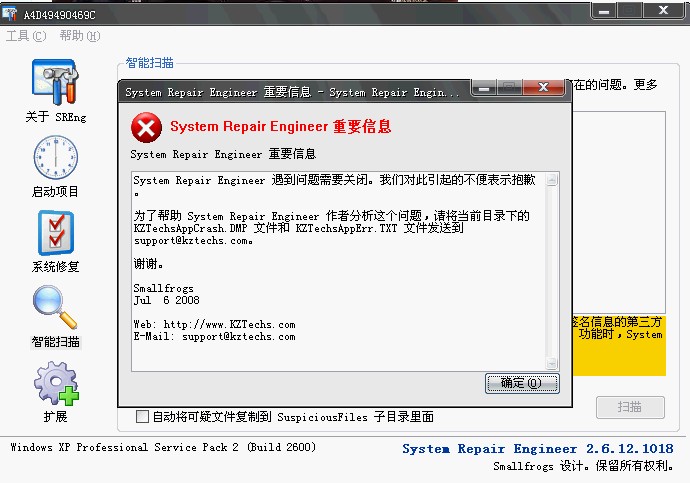Open the 关于 SREng hammer icon
Screen dimensions: 690x483
(55, 82)
